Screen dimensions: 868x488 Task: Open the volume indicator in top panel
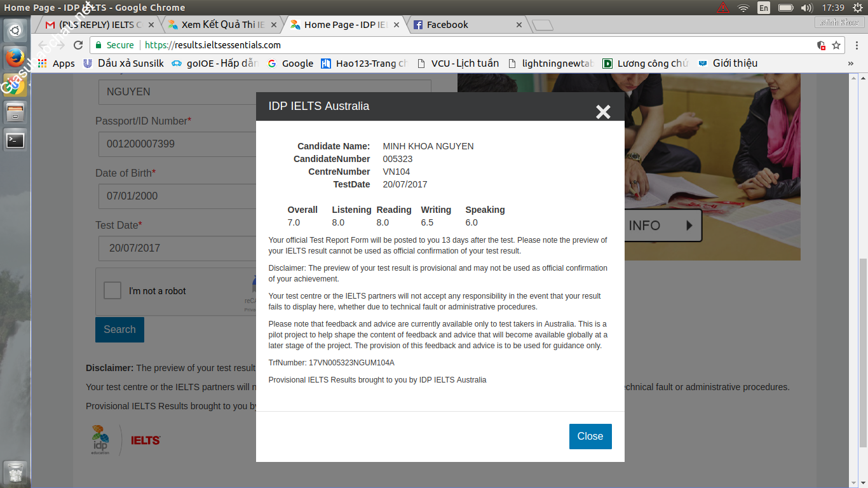[x=806, y=8]
